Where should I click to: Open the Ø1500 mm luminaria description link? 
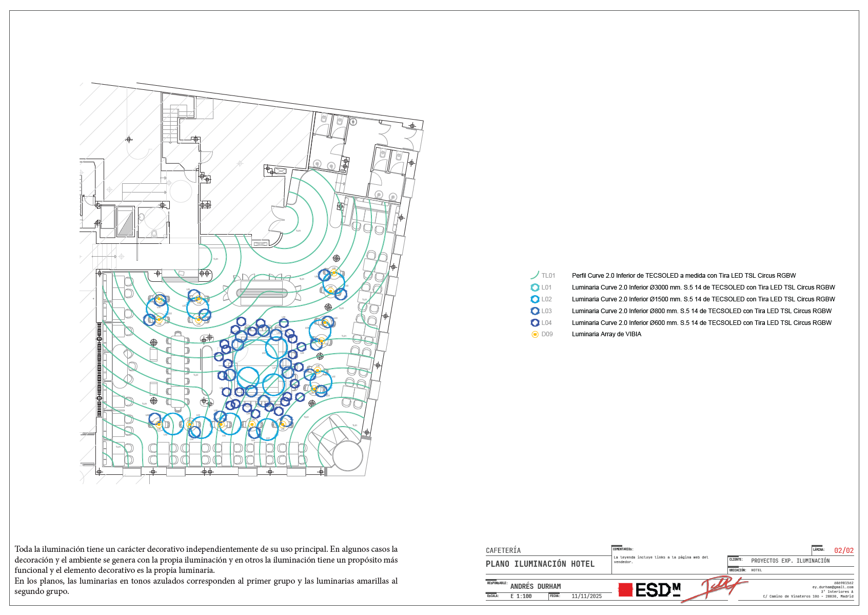[703, 299]
